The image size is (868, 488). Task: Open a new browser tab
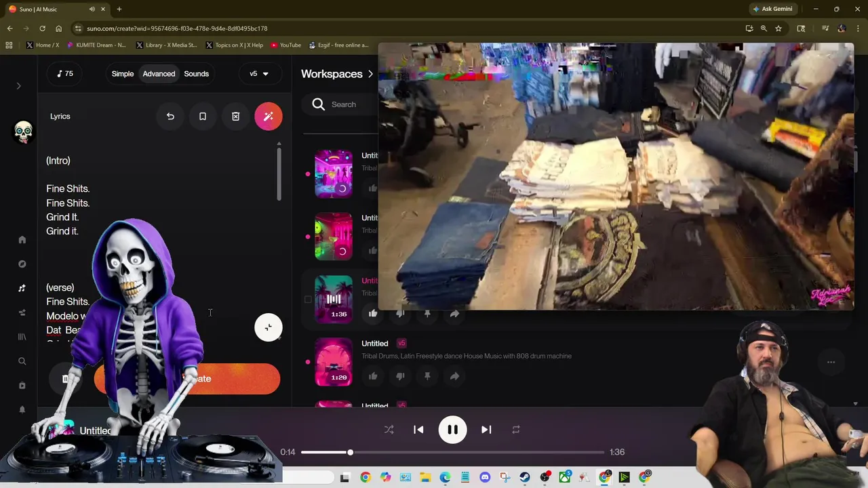119,9
